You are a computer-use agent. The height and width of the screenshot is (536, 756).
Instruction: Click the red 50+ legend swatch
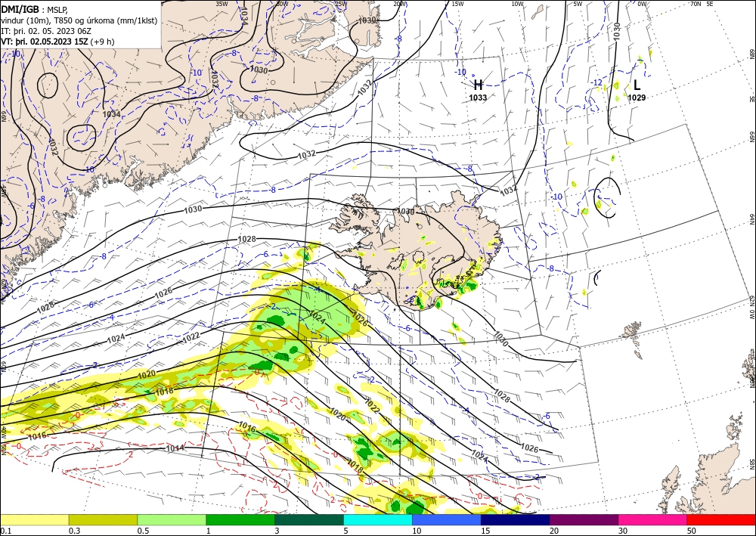(x=721, y=519)
